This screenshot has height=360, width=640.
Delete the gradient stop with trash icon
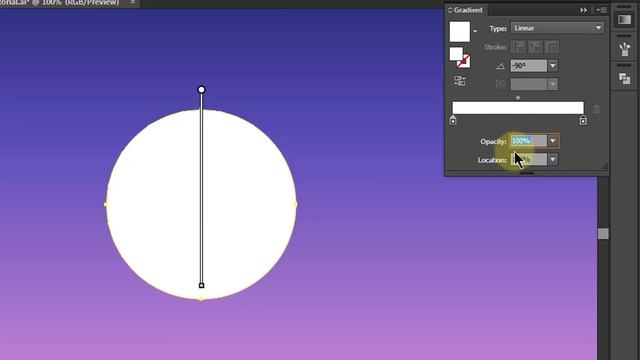click(596, 109)
